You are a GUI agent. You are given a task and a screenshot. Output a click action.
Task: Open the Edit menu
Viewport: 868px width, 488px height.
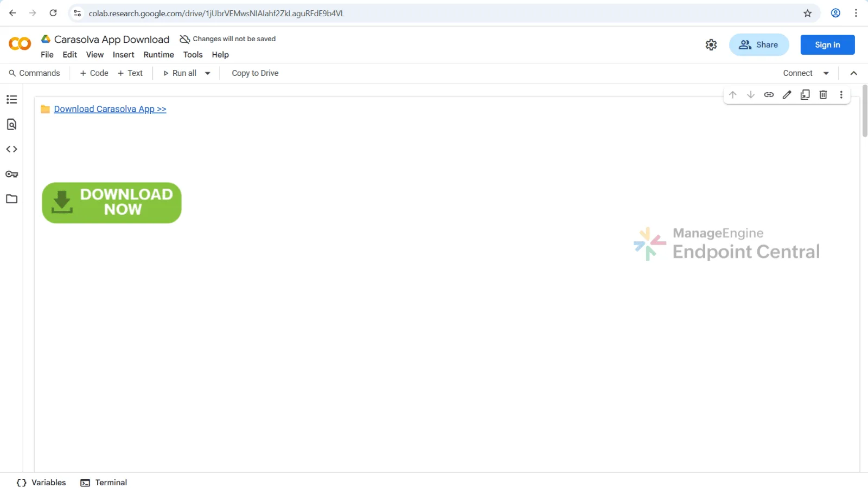[x=70, y=55]
